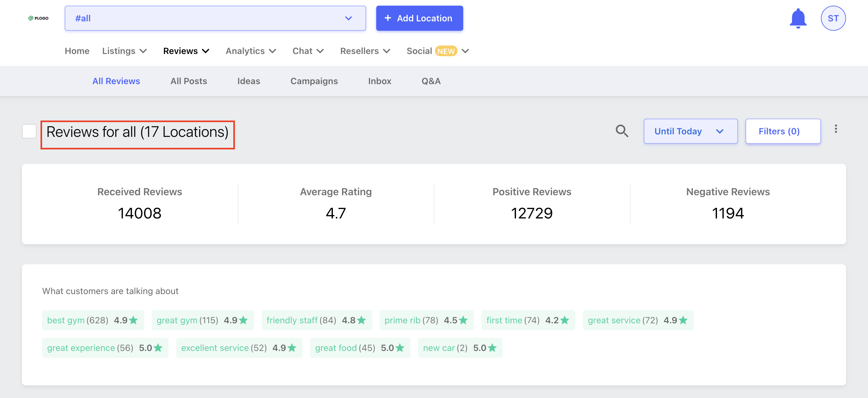Click the search magnifier icon

pos(622,131)
